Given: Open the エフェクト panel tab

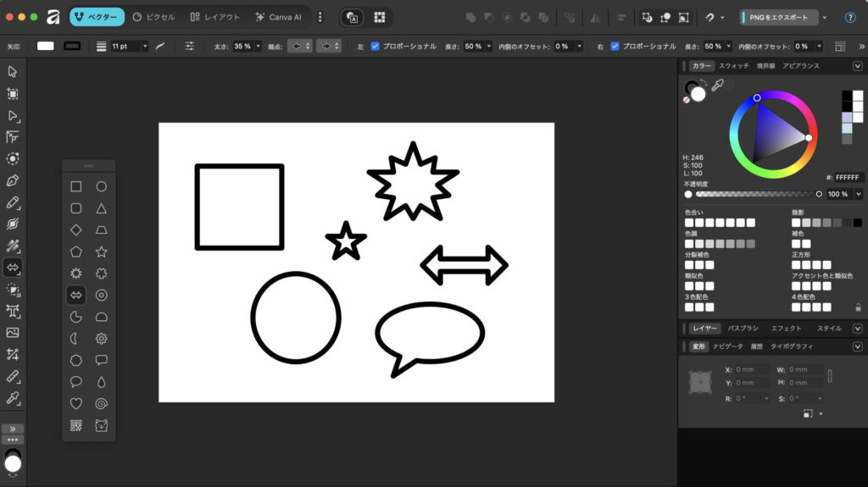Looking at the screenshot, I should coord(786,328).
